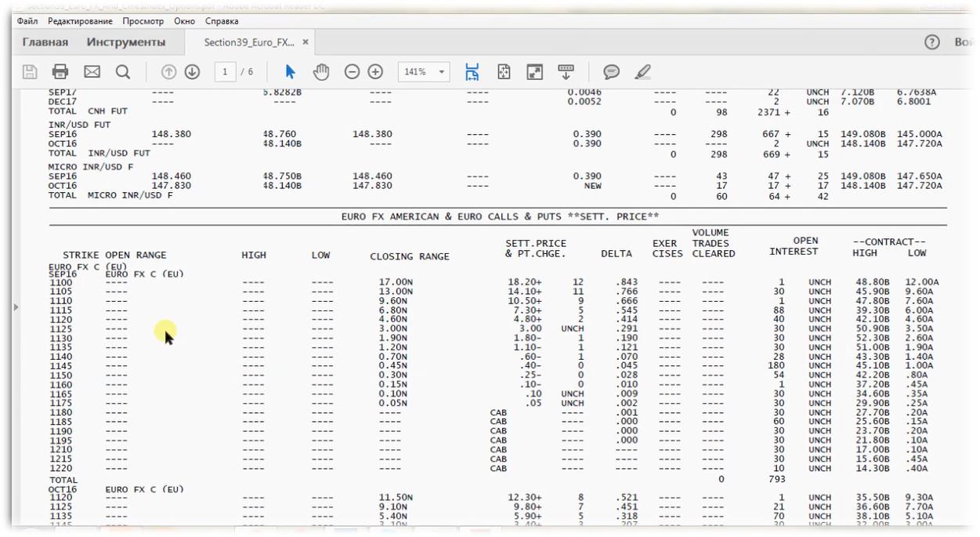Open the 141% zoom level dropdown
The width and height of the screenshot is (980, 537).
click(443, 72)
